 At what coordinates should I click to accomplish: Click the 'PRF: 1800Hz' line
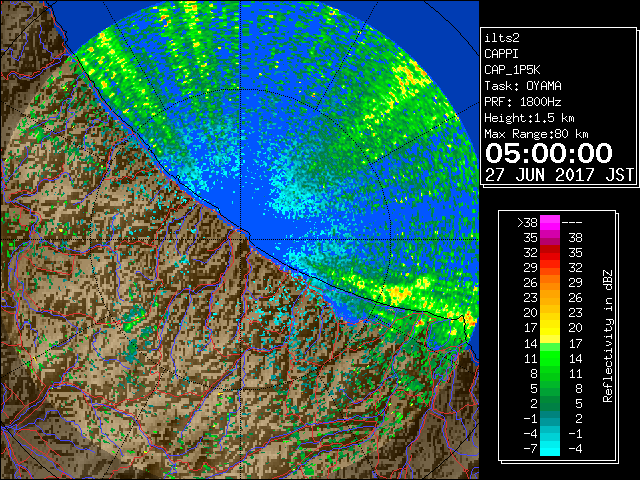[x=523, y=102]
